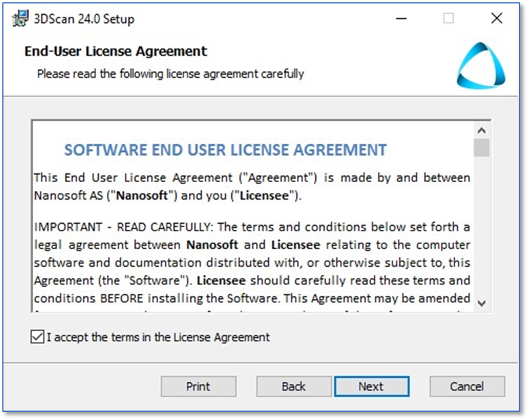Go Back to the previous setup step
The width and height of the screenshot is (529, 420).
[294, 386]
